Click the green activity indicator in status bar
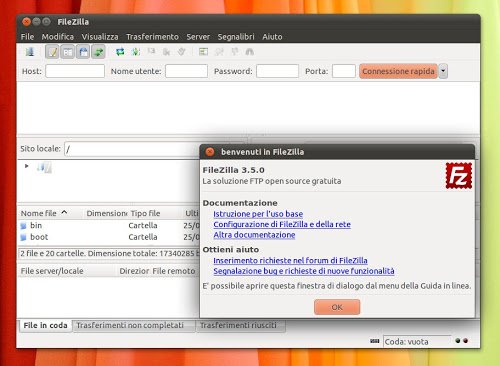This screenshot has height=366, width=500. click(458, 340)
